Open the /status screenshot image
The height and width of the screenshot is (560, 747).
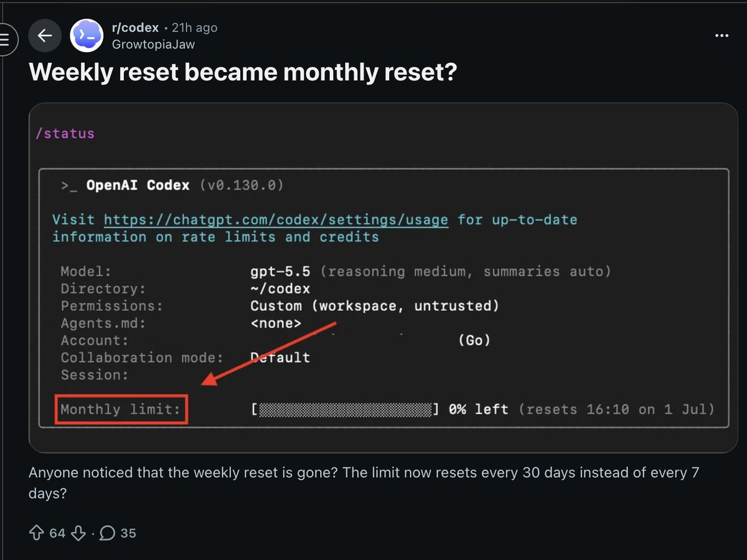pyautogui.click(x=383, y=278)
